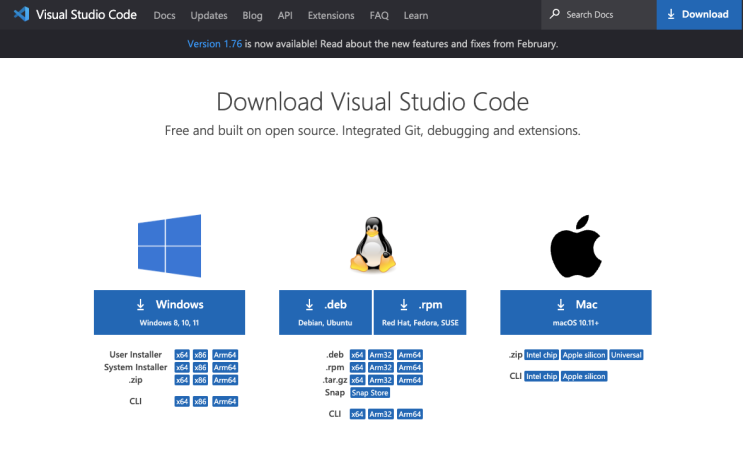The height and width of the screenshot is (449, 743).
Task: Click the Apple logo image
Action: 576,246
